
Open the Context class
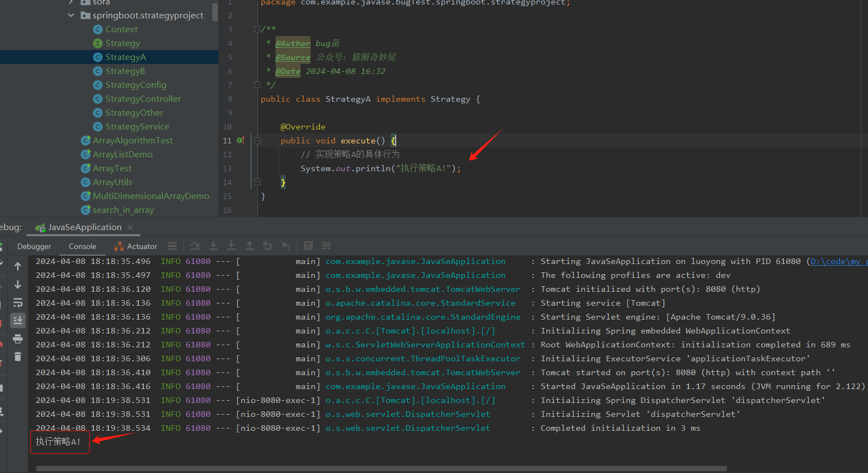click(x=121, y=29)
